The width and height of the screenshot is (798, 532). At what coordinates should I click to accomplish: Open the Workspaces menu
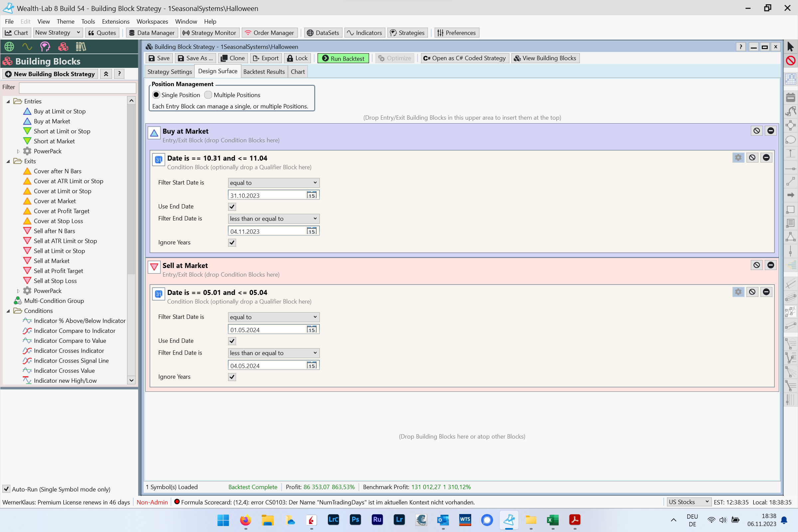pyautogui.click(x=152, y=21)
